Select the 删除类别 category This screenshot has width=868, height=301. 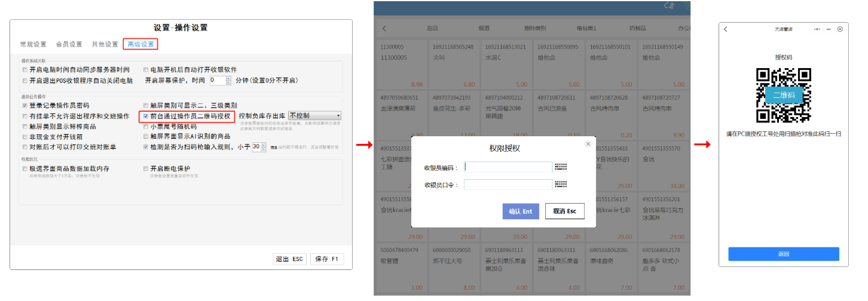tap(535, 28)
